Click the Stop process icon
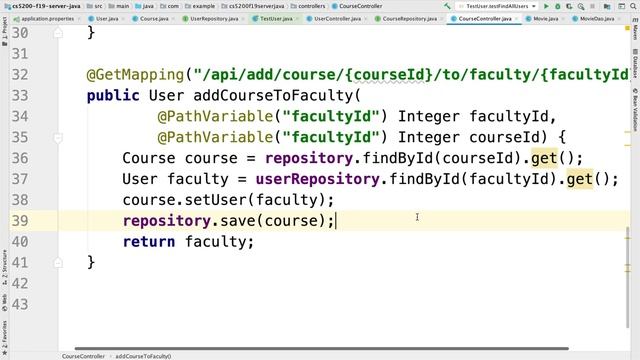This screenshot has width=640, height=360. click(592, 6)
